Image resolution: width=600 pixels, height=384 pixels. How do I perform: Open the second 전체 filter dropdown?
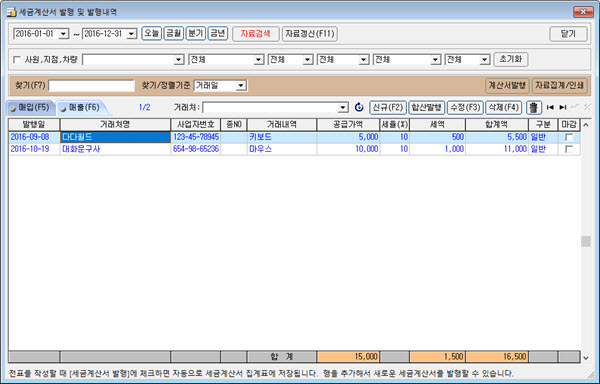[308, 60]
